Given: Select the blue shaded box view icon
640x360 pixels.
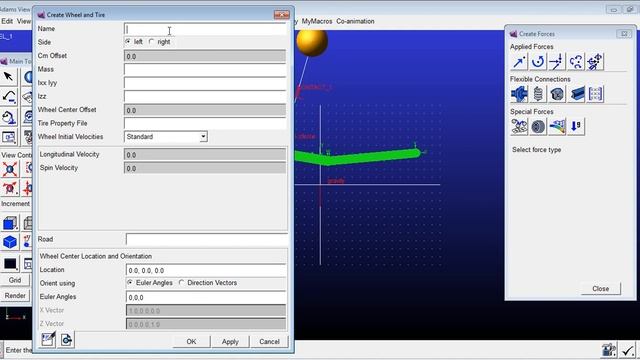Looking at the screenshot, I should (9, 223).
